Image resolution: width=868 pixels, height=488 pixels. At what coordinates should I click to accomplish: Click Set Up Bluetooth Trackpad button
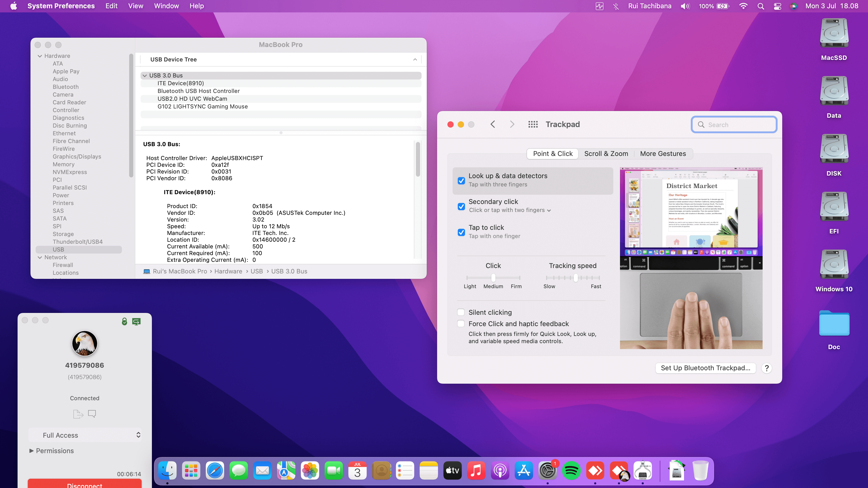coord(706,368)
